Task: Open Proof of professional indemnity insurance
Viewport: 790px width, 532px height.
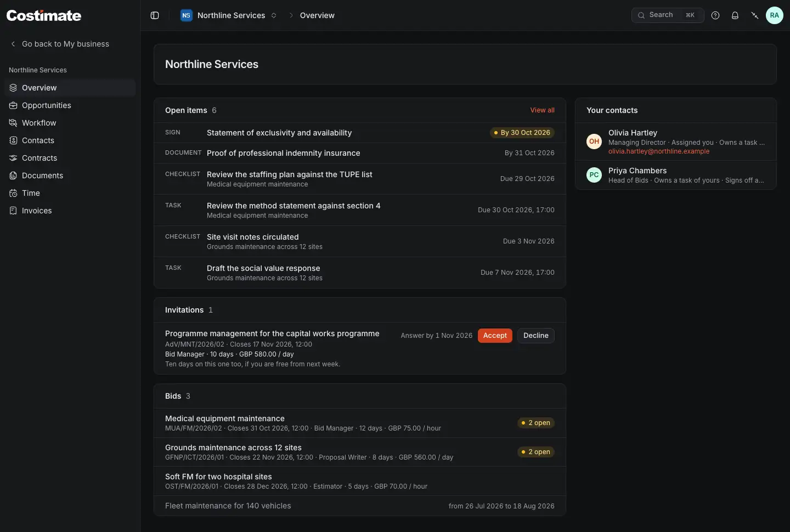Action: (x=360, y=153)
